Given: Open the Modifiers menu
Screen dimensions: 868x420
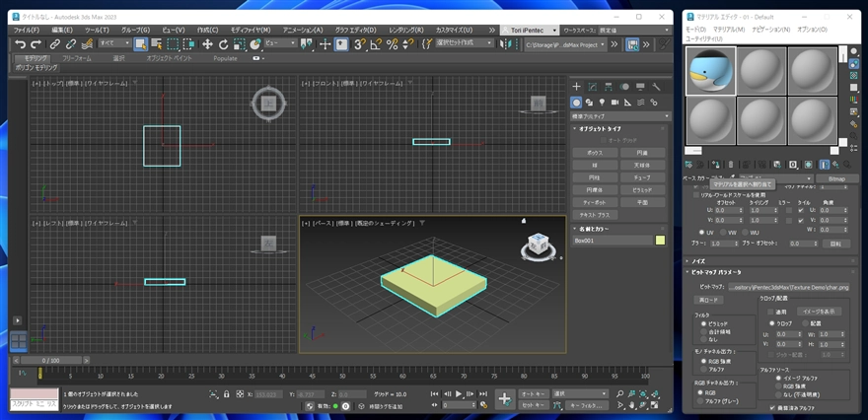Looking at the screenshot, I should [251, 30].
